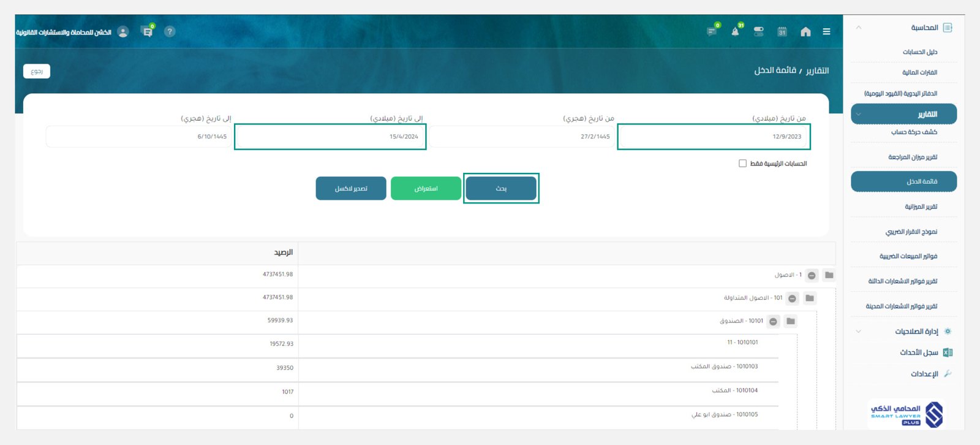Collapse the 1 - الاصول tree node
This screenshot has width=980, height=445.
point(812,276)
